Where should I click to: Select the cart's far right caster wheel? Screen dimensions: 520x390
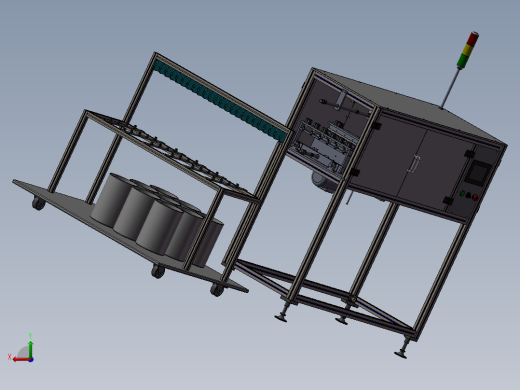pyautogui.click(x=217, y=289)
